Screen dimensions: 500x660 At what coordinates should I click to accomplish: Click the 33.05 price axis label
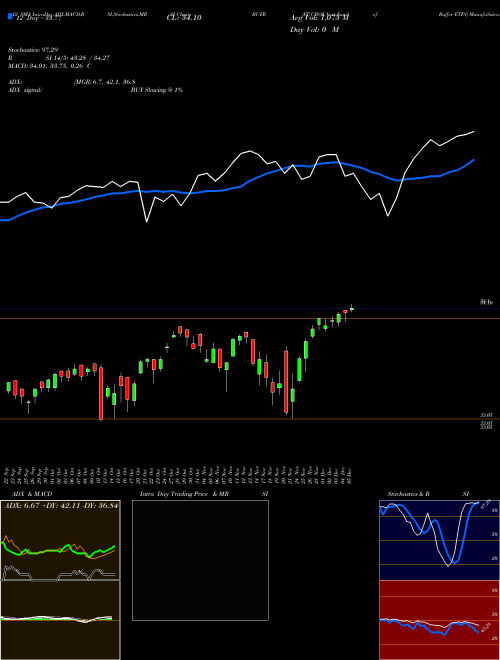[x=486, y=415]
